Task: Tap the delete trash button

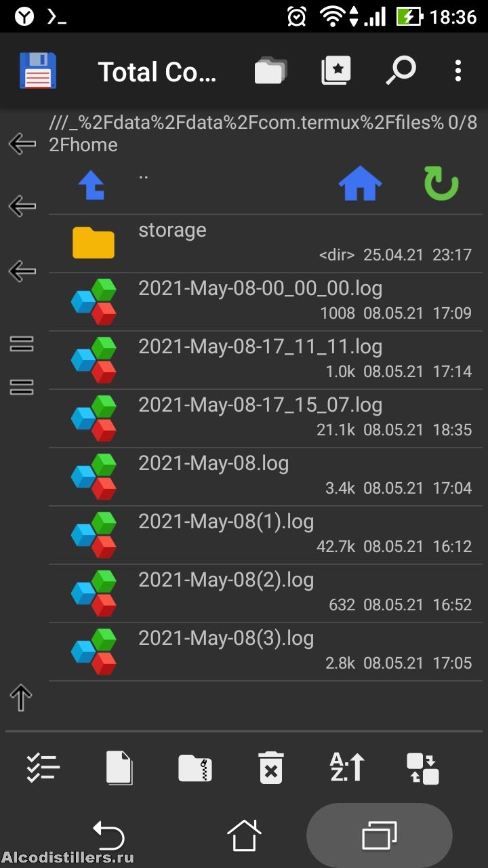Action: pos(271,768)
